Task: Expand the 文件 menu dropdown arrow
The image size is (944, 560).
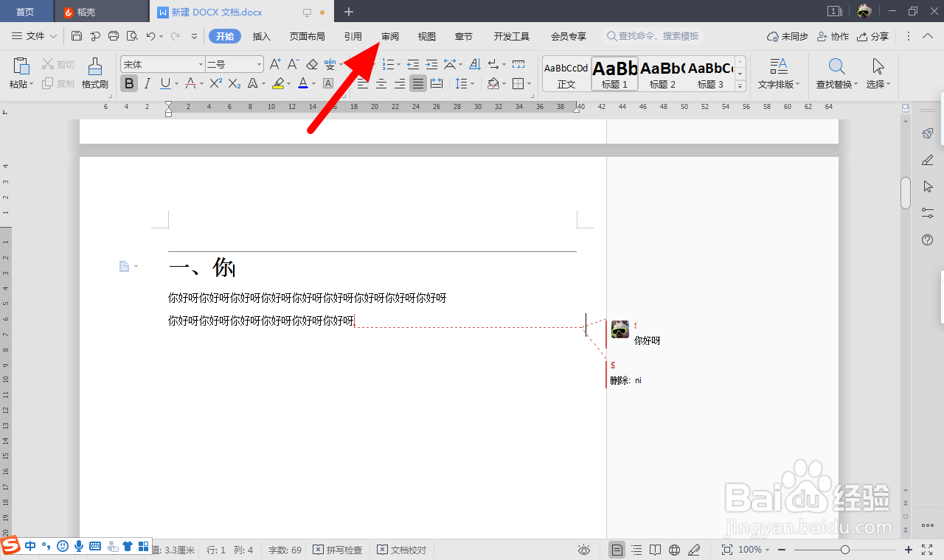Action: coord(53,36)
